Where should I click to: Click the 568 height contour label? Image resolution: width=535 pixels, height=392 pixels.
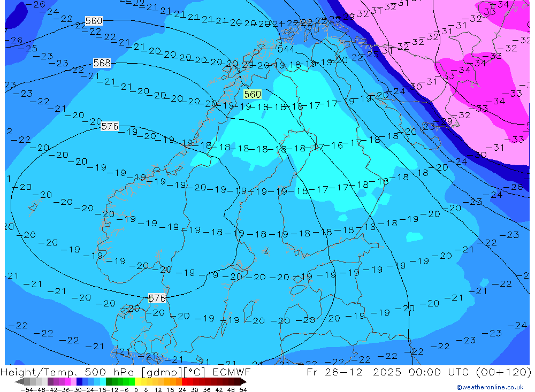coord(102,63)
